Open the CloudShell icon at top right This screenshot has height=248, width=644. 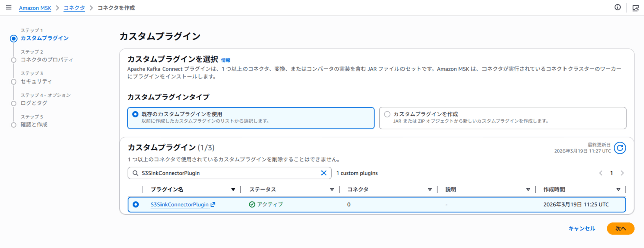635,8
